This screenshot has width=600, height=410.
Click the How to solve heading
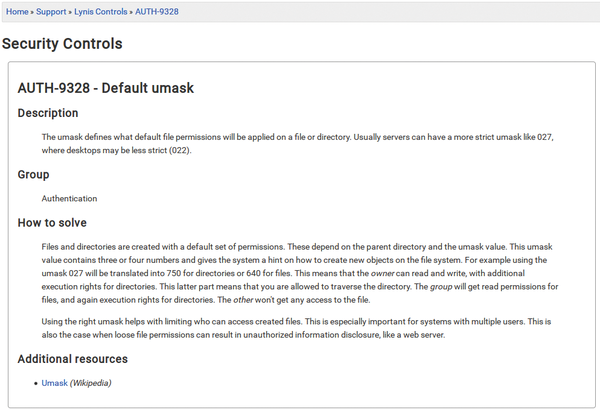coord(52,222)
